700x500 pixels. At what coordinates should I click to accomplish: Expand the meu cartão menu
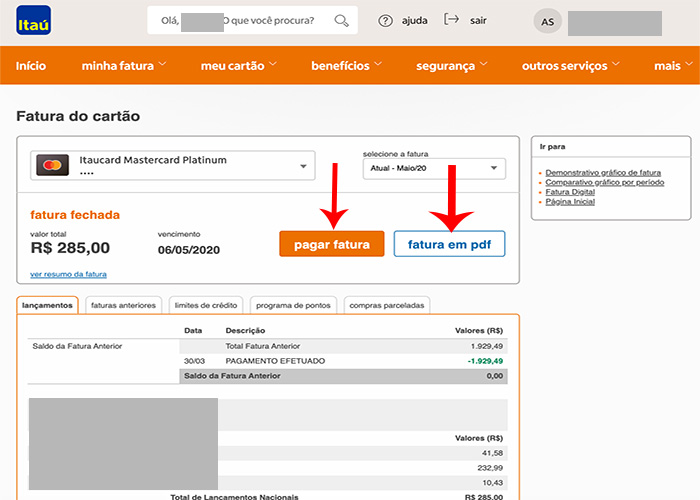click(238, 66)
